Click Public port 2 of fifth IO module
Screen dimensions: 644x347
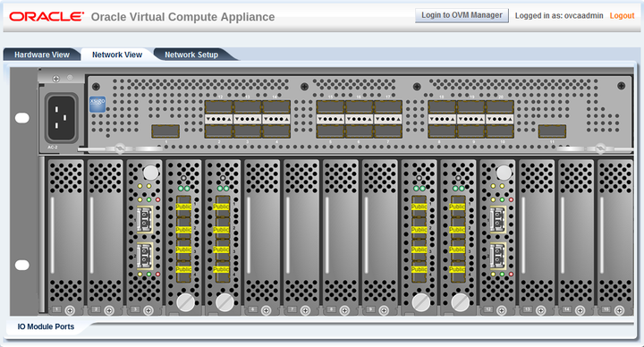(222, 230)
